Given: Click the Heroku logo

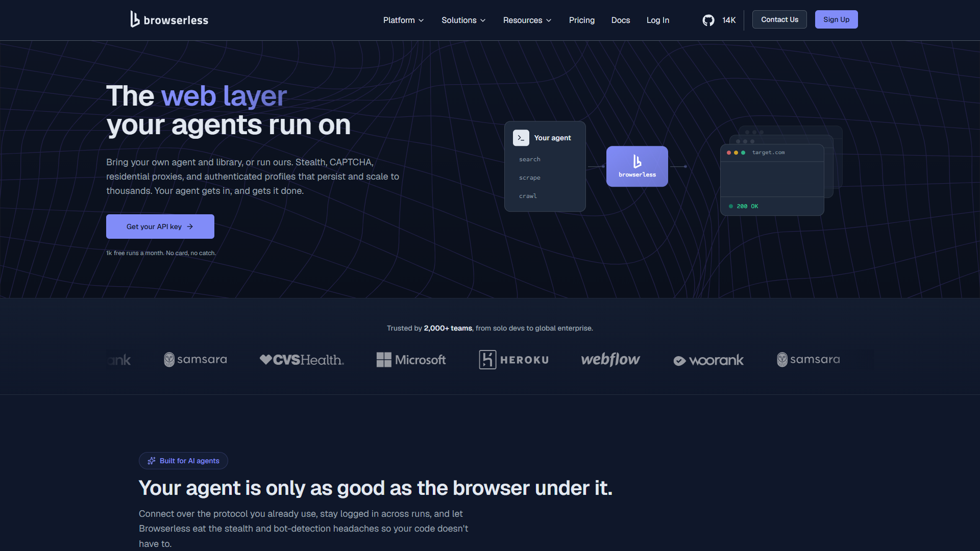Looking at the screenshot, I should pos(513,360).
